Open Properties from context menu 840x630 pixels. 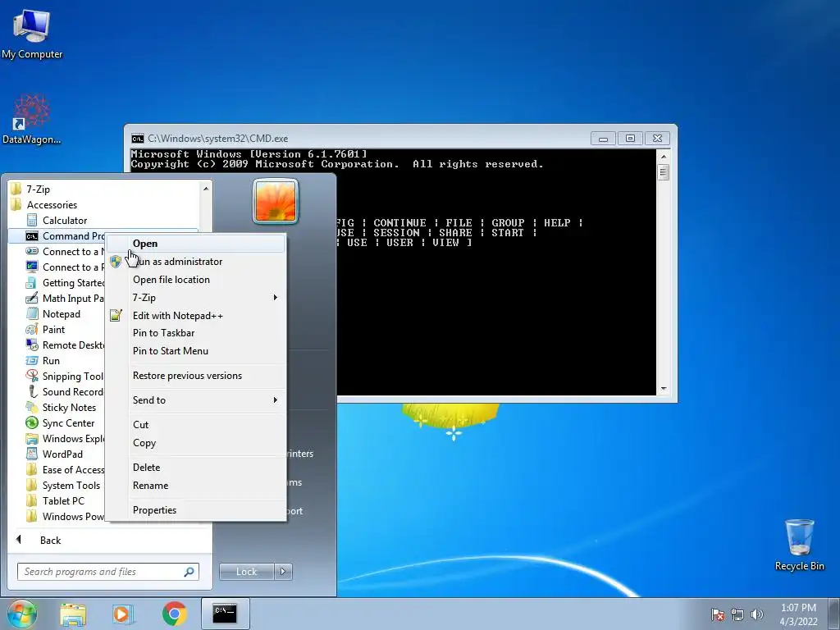coord(196,510)
